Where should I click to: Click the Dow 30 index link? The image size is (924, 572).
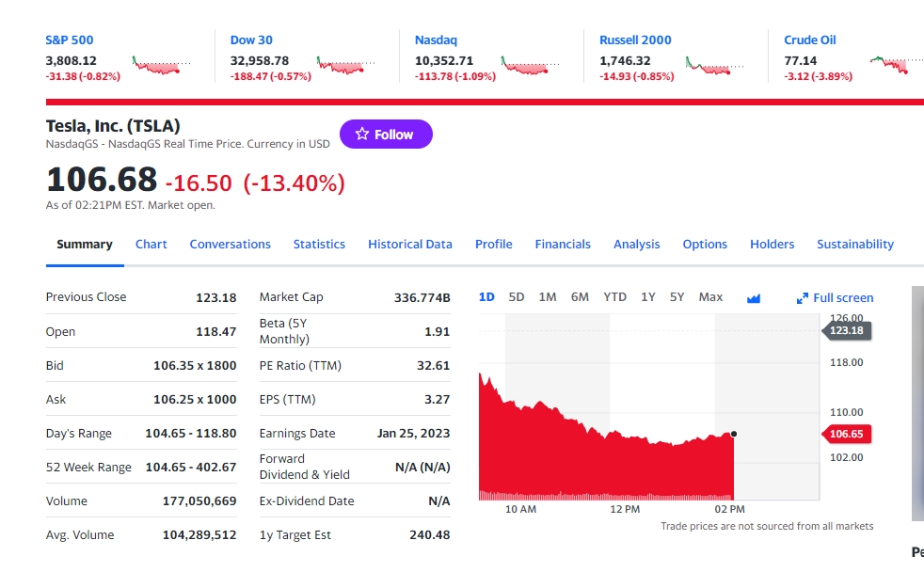click(251, 40)
